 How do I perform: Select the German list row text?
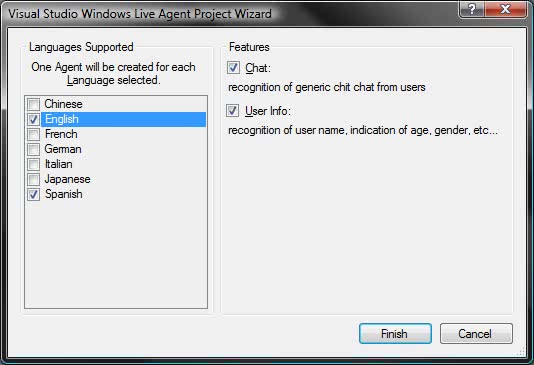63,149
